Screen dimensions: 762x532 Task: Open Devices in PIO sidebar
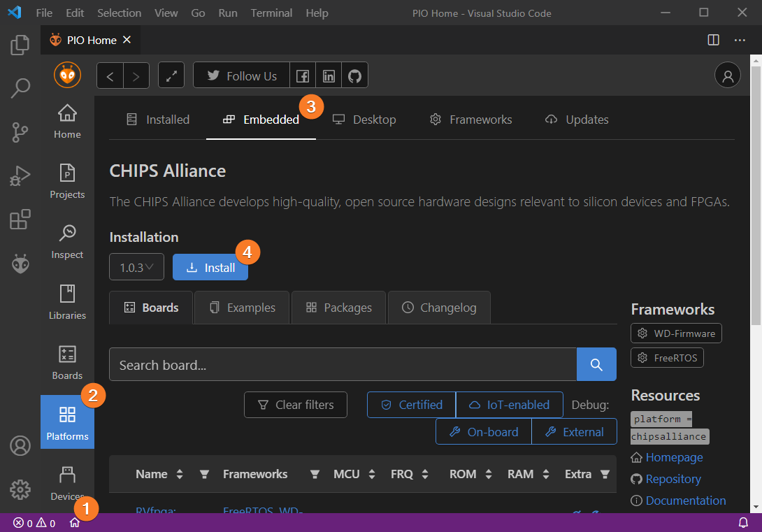point(67,484)
